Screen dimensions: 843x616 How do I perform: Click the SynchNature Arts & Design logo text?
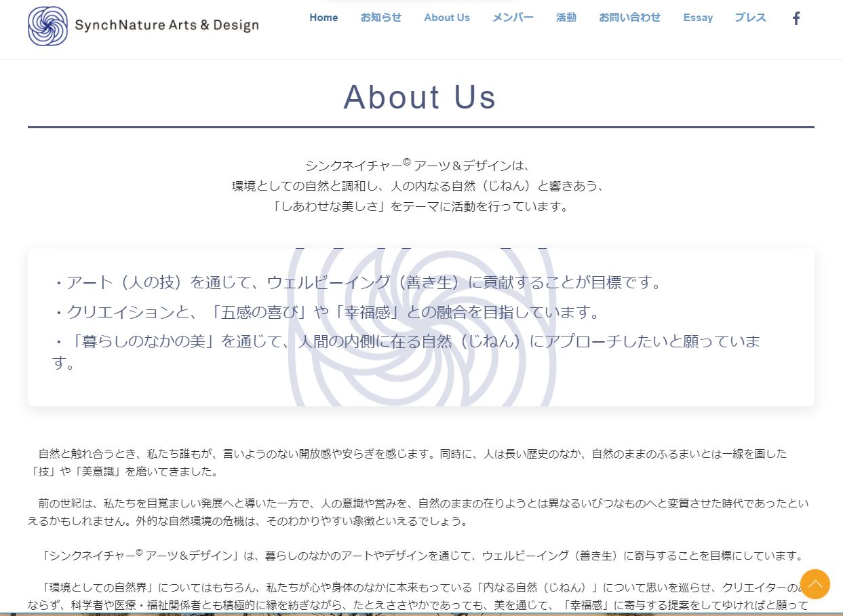coord(167,26)
